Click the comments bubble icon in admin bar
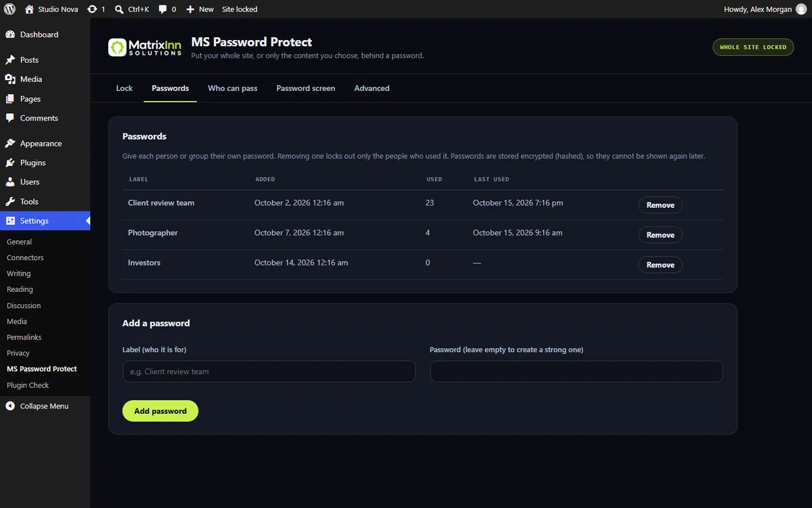This screenshot has width=812, height=508. click(163, 9)
